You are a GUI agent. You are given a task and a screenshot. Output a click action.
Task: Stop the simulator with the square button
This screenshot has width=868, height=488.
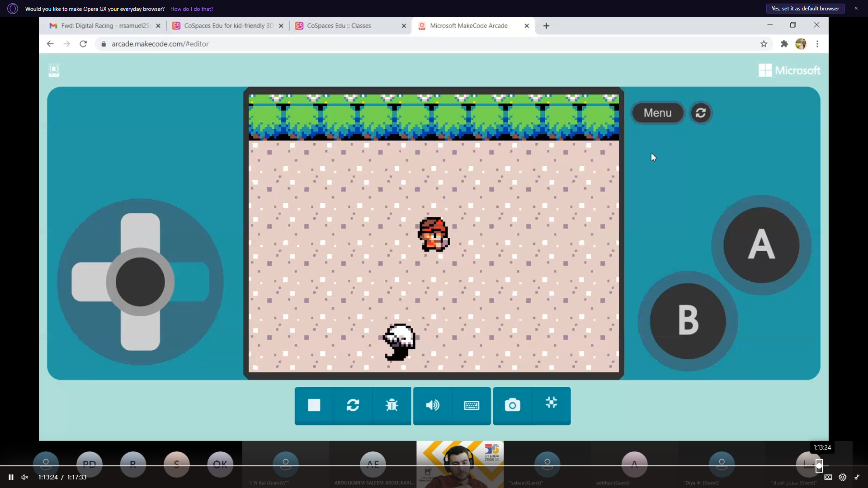[314, 405]
